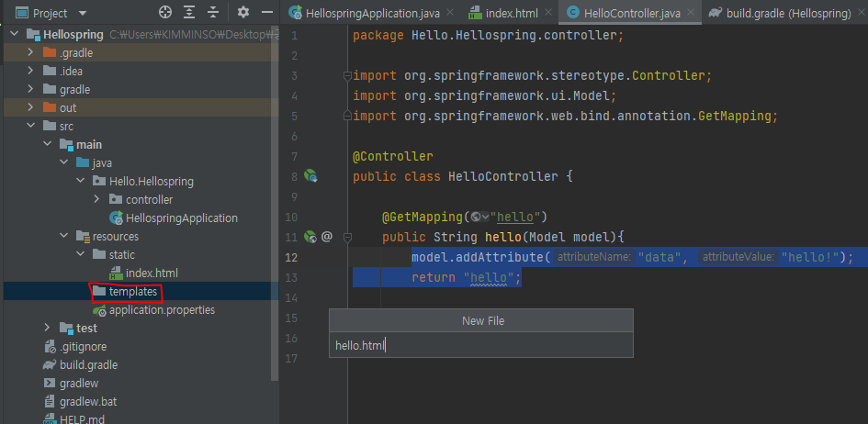Collapse the src folder
The width and height of the screenshot is (868, 424).
click(x=31, y=126)
